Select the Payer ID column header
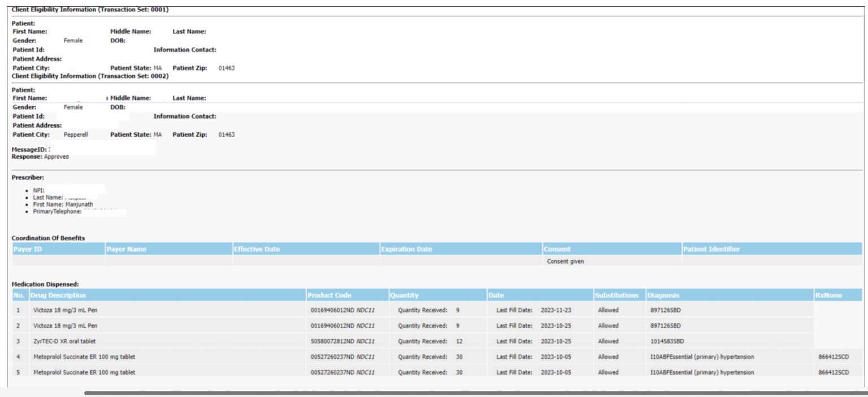 pos(28,249)
